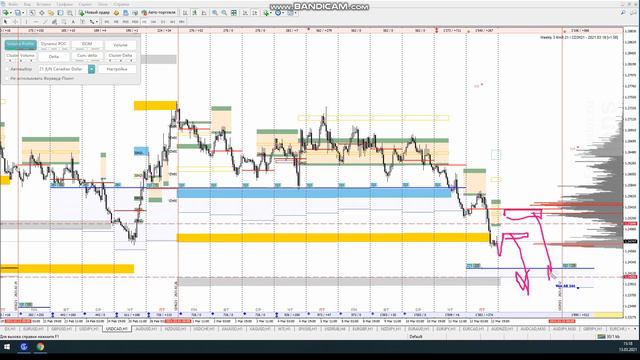
Task: Select the Equidistant Channel tool
Action: [54, 21]
